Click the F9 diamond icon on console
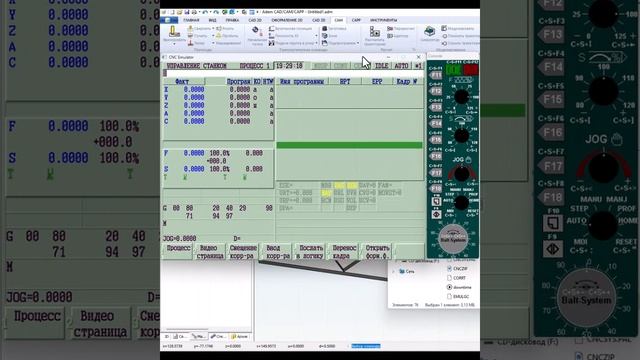The height and width of the screenshot is (360, 640). click(436, 214)
